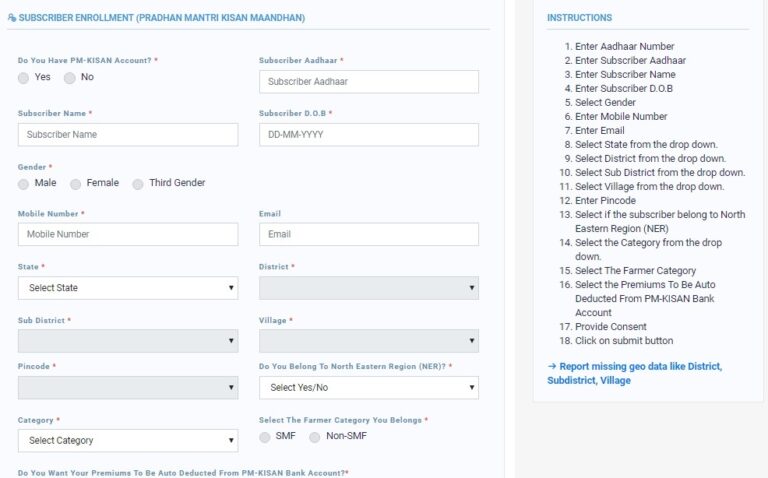The height and width of the screenshot is (478, 768).
Task: Click instruction 'Enter Pincode'
Action: coord(605,201)
